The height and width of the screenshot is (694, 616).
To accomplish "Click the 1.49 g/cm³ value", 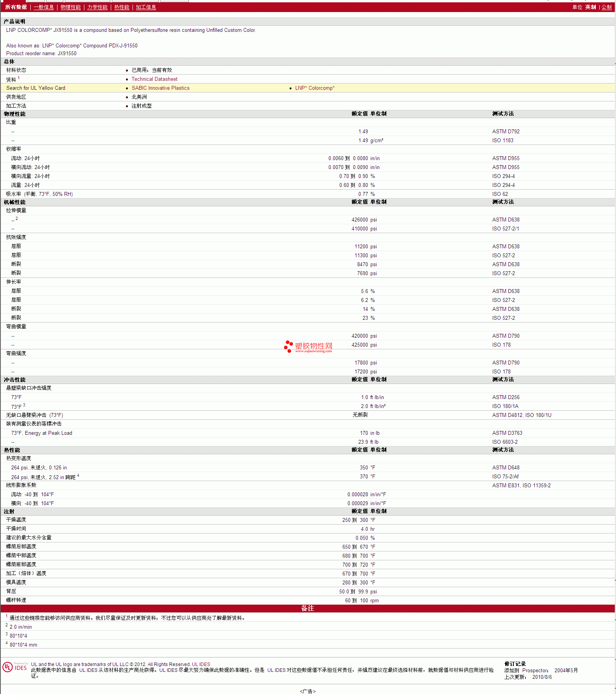I will (x=371, y=140).
